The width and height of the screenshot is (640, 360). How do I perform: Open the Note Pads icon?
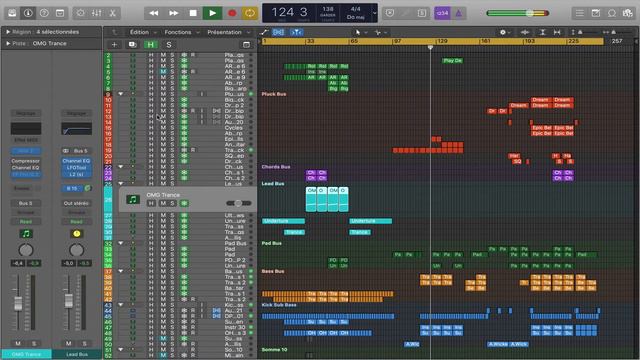596,13
